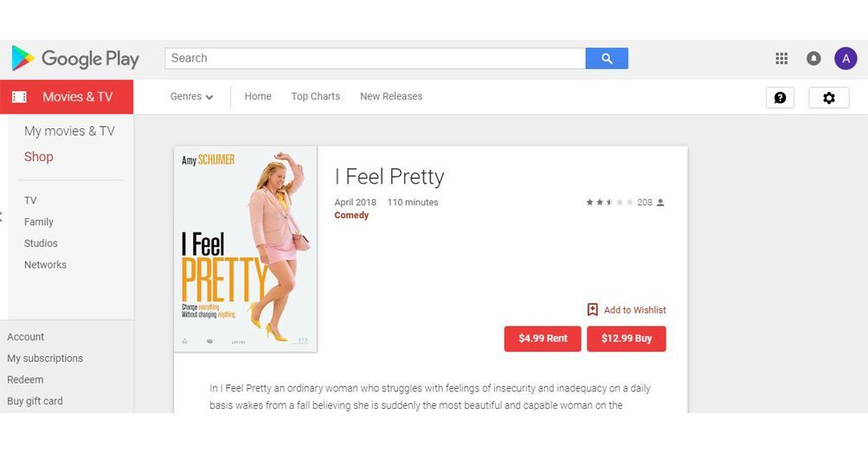Image resolution: width=868 pixels, height=453 pixels.
Task: Open the Google apps grid
Action: (781, 58)
